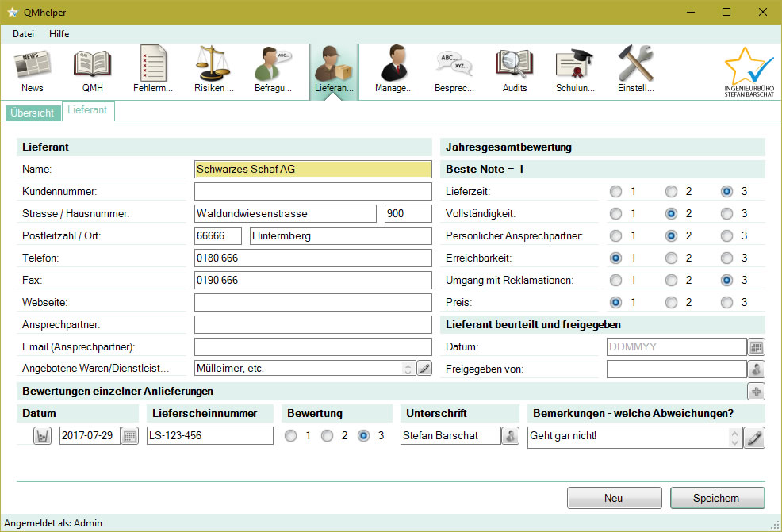This screenshot has width=782, height=532.
Task: Open calendar picker for delivery date 2017-07-29
Action: click(129, 436)
